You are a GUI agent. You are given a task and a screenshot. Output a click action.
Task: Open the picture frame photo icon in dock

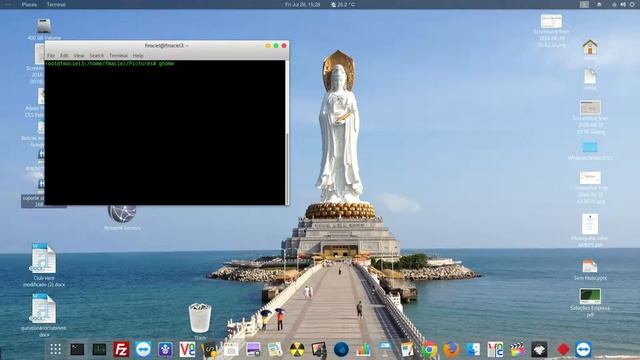(319, 350)
